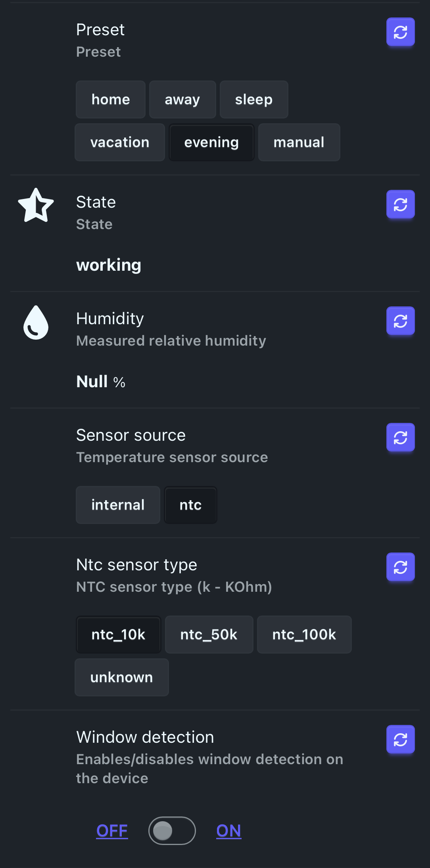Viewport: 430px width, 868px height.
Task: Click the OFF link for Window detection
Action: click(112, 831)
